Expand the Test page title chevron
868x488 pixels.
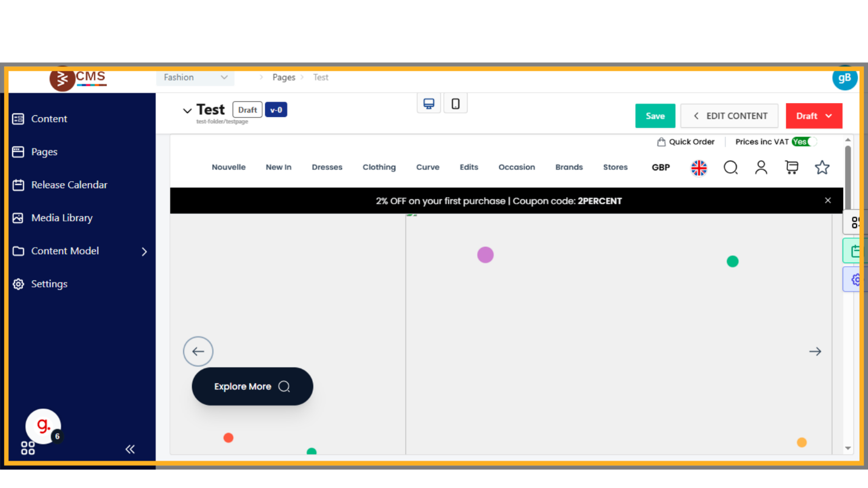187,110
